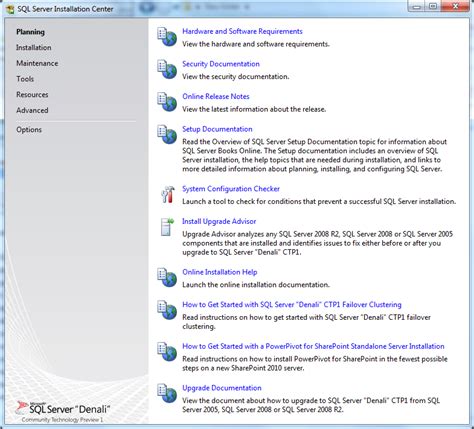The height and width of the screenshot is (429, 474).
Task: Minimize the SQL Server Installation Center window
Action: tap(417, 6)
